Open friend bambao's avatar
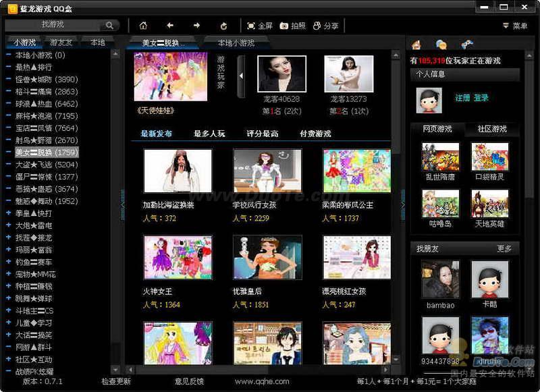540x392 pixels. click(x=441, y=279)
